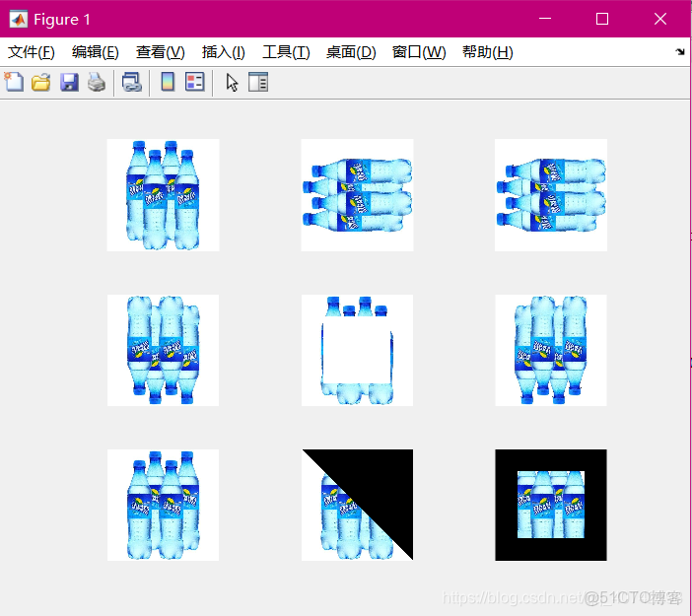Select the top-right sideways bottles image
692x616 pixels.
(551, 195)
